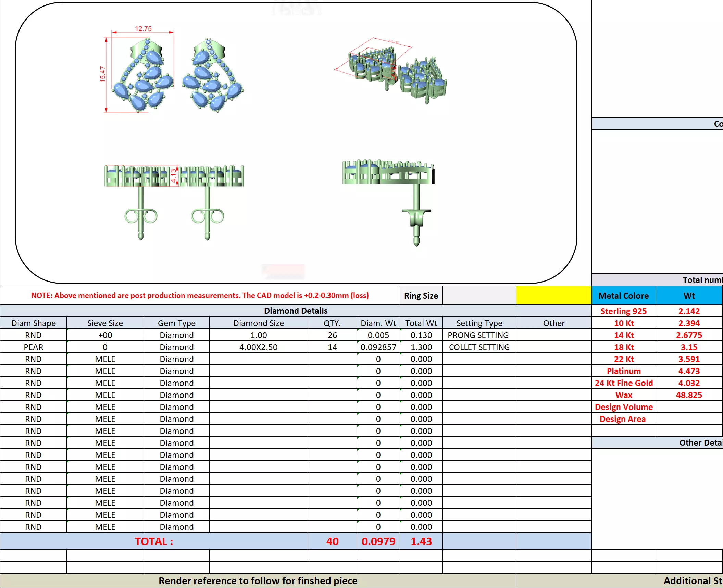Select the PEAR diamond shape cell
723x588 pixels.
[33, 347]
